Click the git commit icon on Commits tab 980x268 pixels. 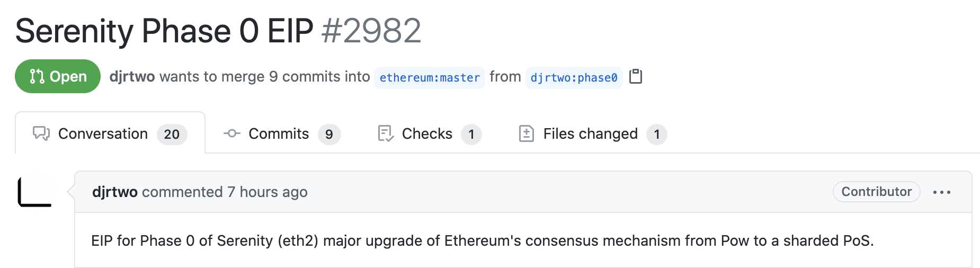coord(231,133)
